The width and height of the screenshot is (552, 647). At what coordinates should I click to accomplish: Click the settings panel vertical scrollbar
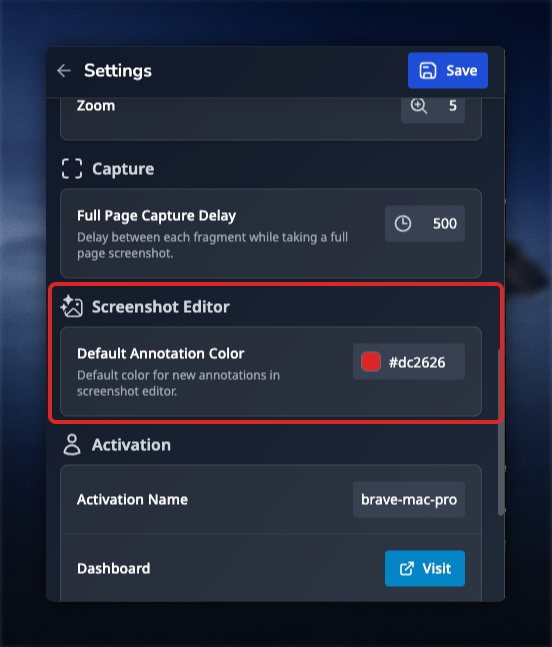click(x=501, y=432)
